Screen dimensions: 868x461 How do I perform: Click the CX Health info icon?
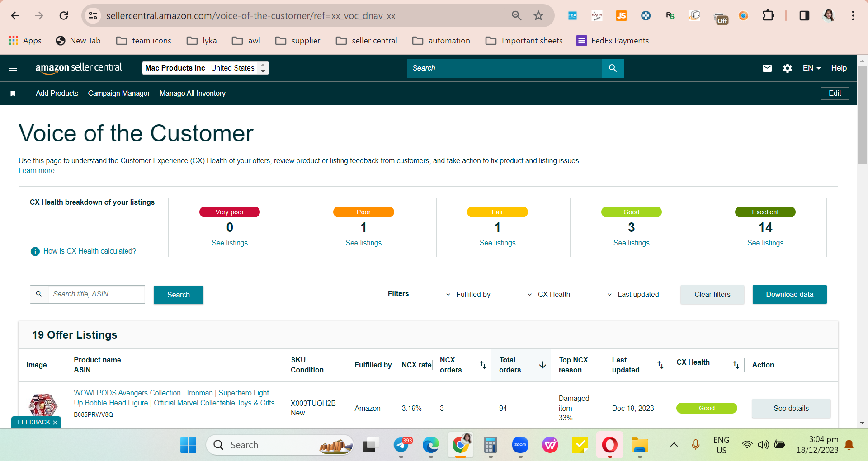(35, 251)
